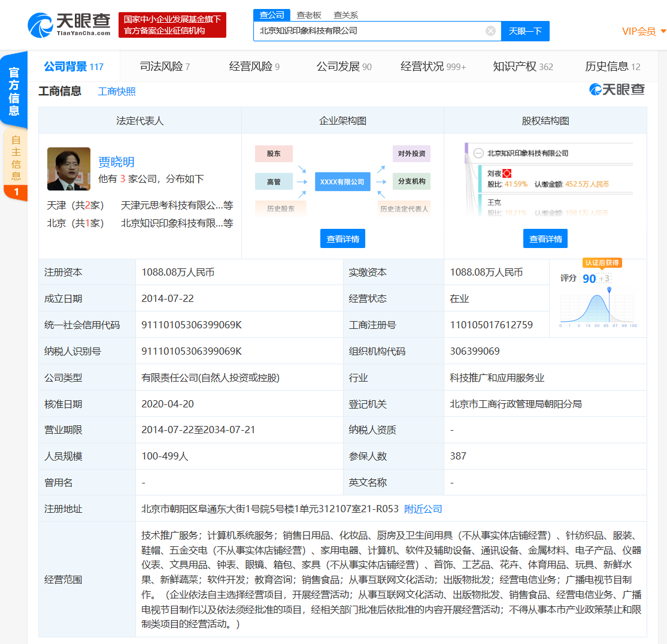667x644 pixels.
Task: Open the 知识产权 362 tab
Action: [x=523, y=66]
